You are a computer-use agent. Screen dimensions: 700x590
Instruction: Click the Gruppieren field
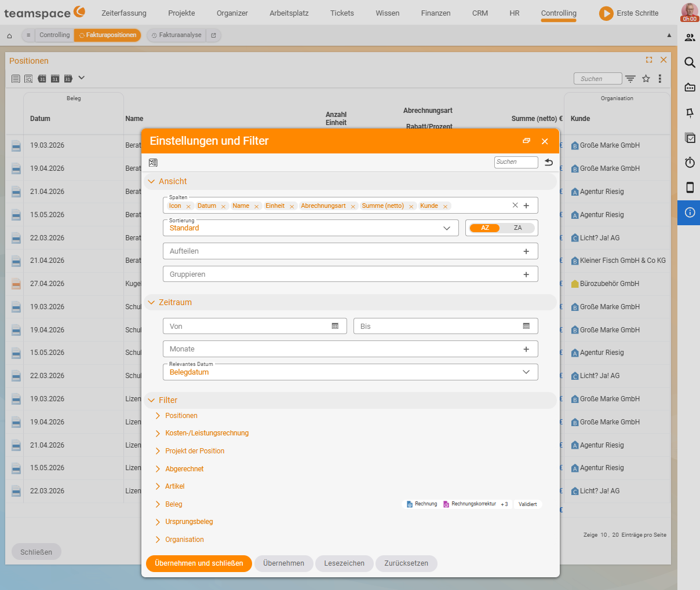[350, 274]
